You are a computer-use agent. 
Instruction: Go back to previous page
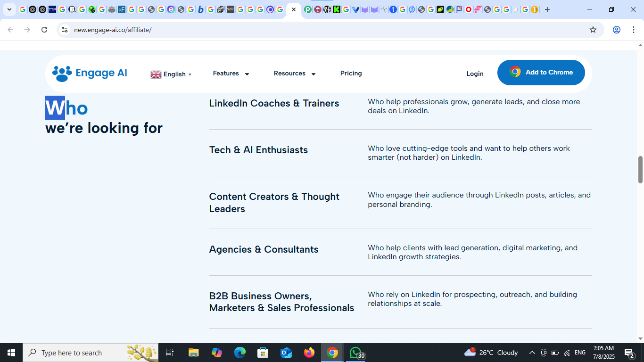coord(10,30)
